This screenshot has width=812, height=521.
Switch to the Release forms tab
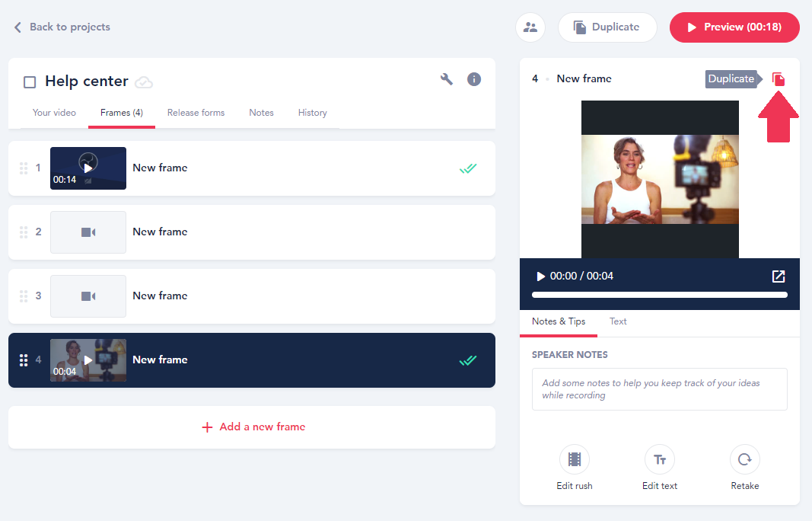(x=196, y=113)
